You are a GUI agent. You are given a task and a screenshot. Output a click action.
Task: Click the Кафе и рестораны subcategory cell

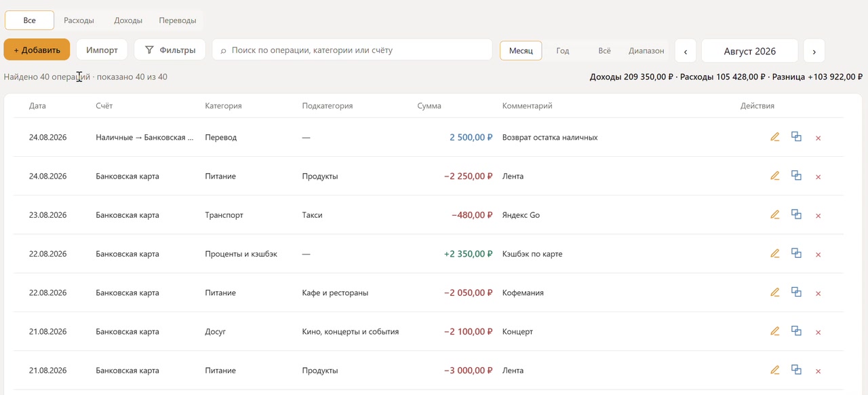335,293
